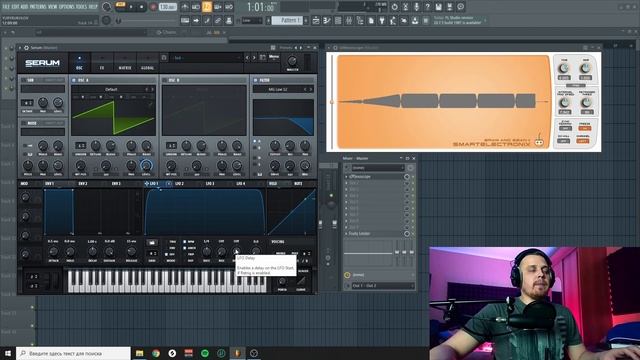The width and height of the screenshot is (640, 360).
Task: Open the Line snap dropdown
Action: click(252, 20)
